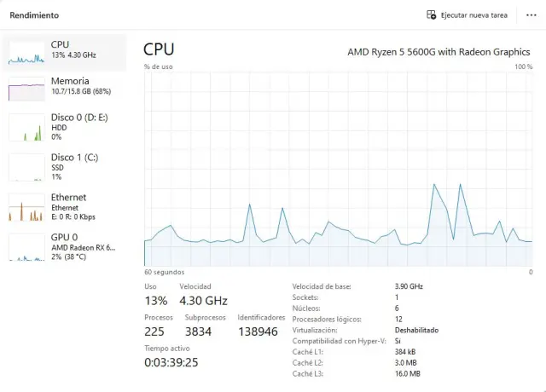Click the main CPU usage graph
Viewport: 546px width, 392px height.
pos(338,169)
